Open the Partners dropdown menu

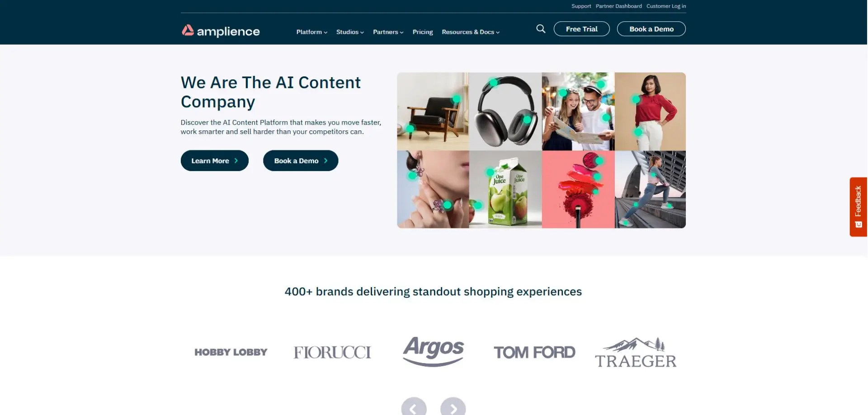point(388,32)
